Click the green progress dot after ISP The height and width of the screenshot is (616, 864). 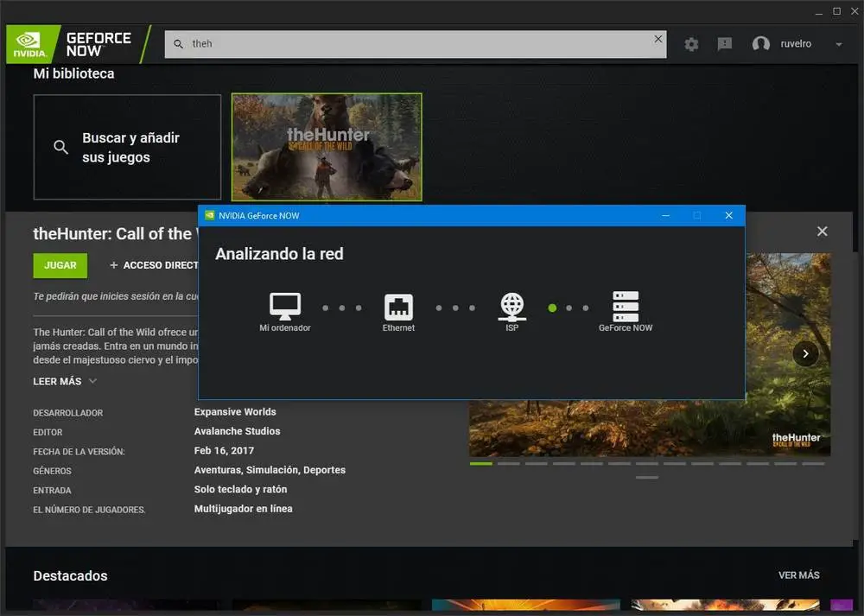coord(552,308)
